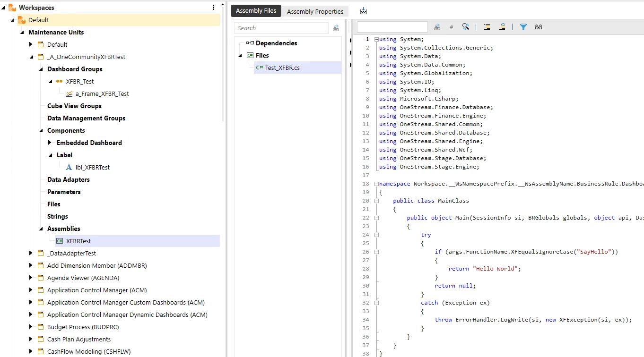Click the Budget Process (BUDPRC) unit icon

(x=41, y=327)
